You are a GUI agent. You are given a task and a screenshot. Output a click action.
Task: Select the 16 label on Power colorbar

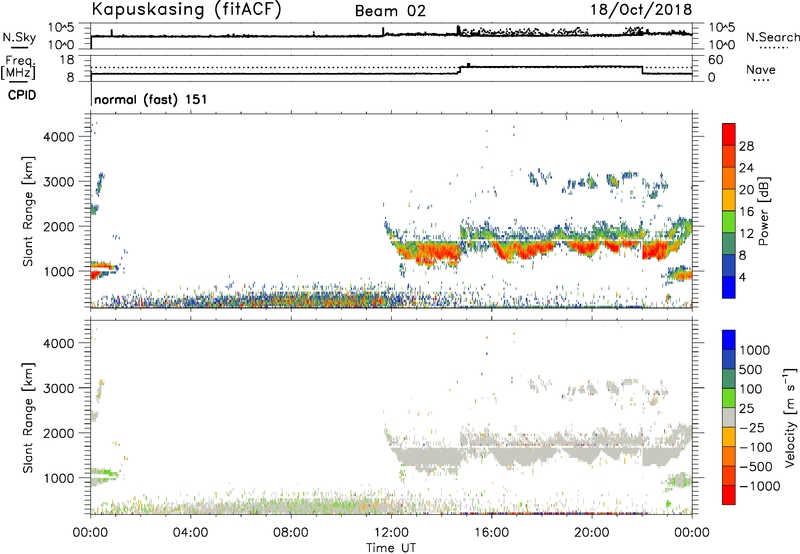point(746,212)
